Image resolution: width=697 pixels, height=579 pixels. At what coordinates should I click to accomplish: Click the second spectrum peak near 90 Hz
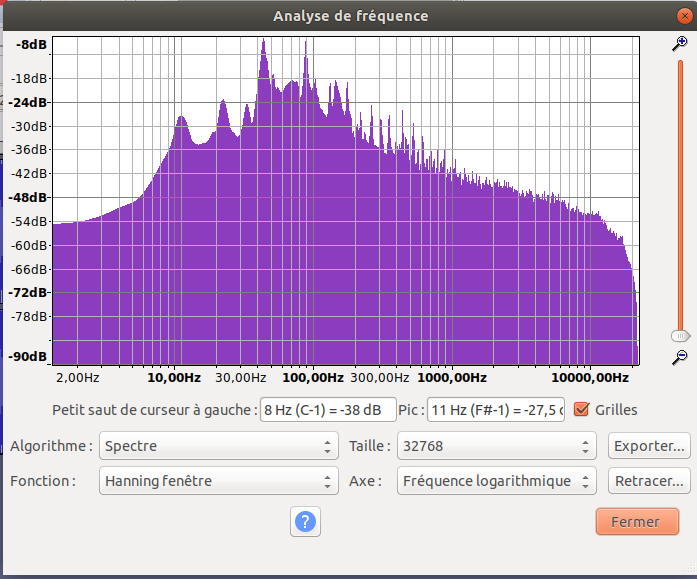[x=305, y=44]
